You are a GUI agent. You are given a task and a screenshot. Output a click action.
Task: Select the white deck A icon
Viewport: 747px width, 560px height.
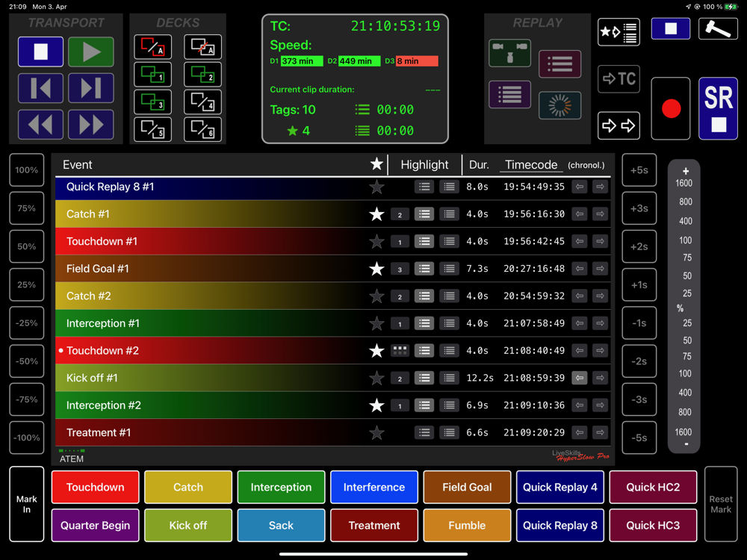click(x=203, y=46)
